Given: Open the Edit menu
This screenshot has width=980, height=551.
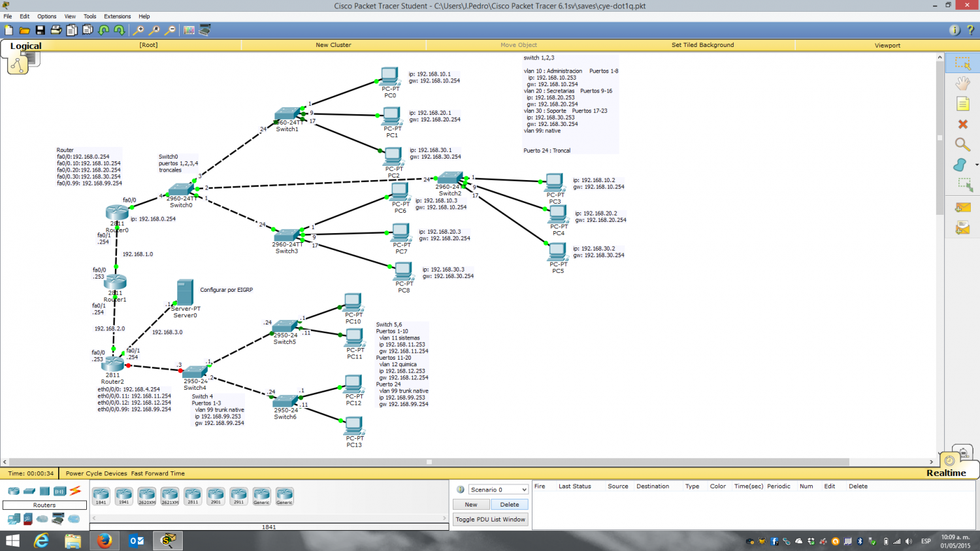Looking at the screenshot, I should (24, 16).
